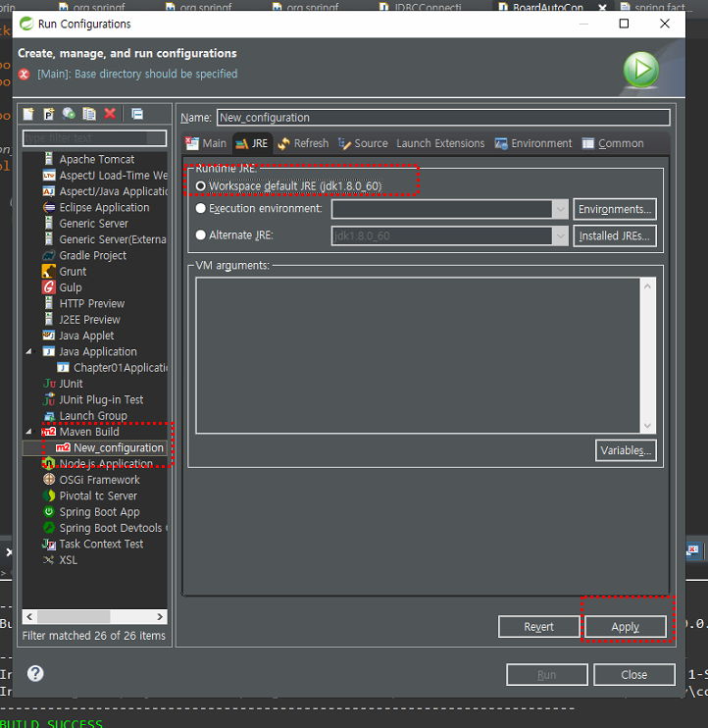Click Gradle Project elephant icon
The width and height of the screenshot is (708, 728).
49,255
